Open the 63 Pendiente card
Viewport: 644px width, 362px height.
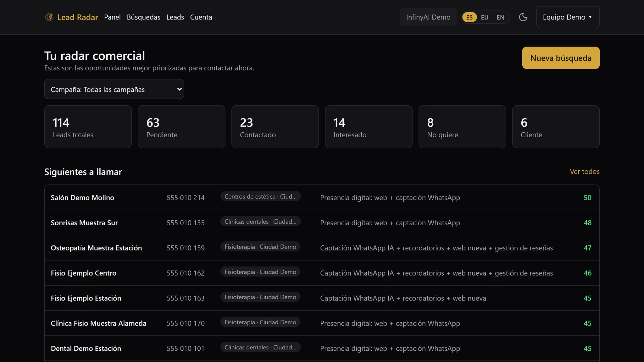click(181, 127)
